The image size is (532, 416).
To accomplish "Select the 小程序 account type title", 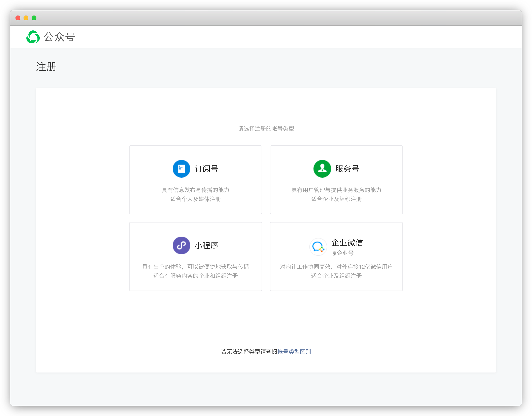I will [206, 245].
